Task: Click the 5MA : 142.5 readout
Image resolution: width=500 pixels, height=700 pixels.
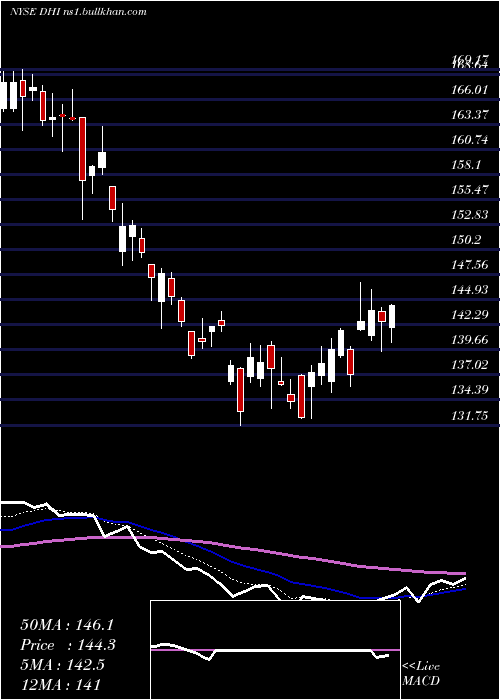Action: click(x=62, y=665)
